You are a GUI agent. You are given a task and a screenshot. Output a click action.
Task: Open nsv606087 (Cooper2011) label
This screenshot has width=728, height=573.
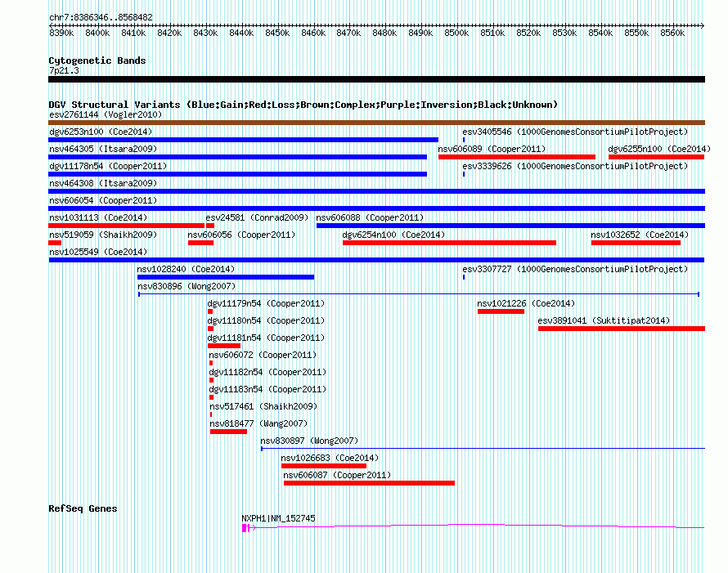click(337, 475)
